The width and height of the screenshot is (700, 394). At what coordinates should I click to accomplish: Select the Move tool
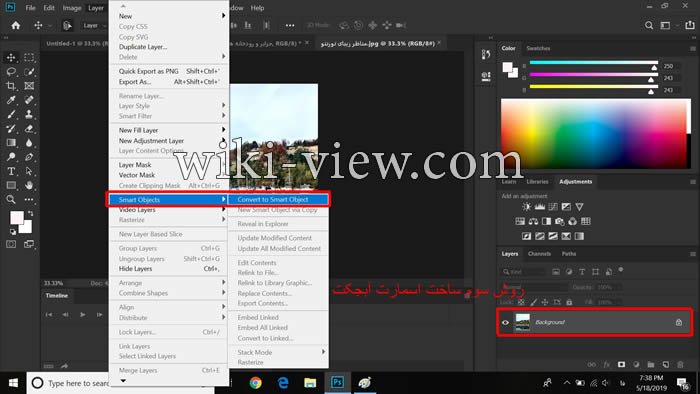(11, 57)
